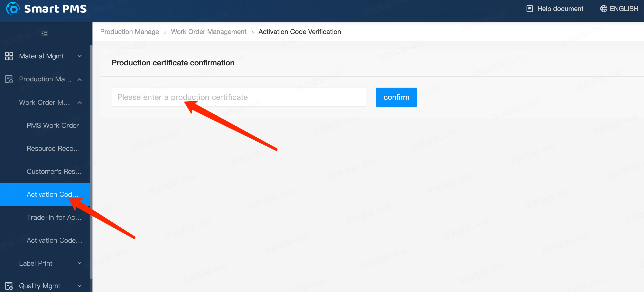This screenshot has width=644, height=292.
Task: Click the Production Manage sidebar icon
Action: 9,79
